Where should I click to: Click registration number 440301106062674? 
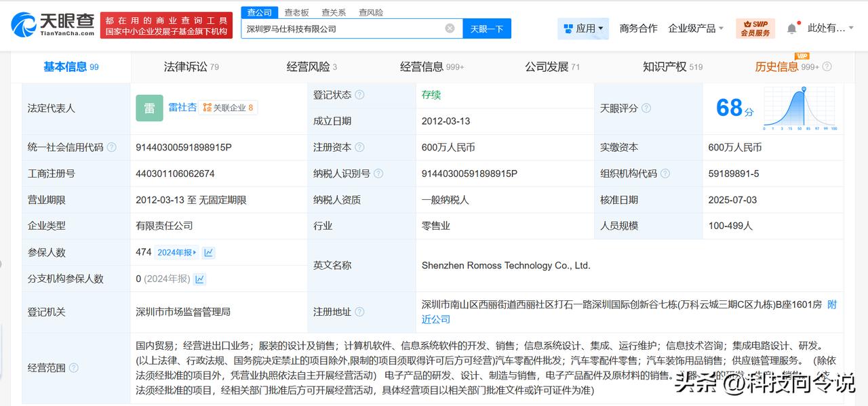pos(175,174)
